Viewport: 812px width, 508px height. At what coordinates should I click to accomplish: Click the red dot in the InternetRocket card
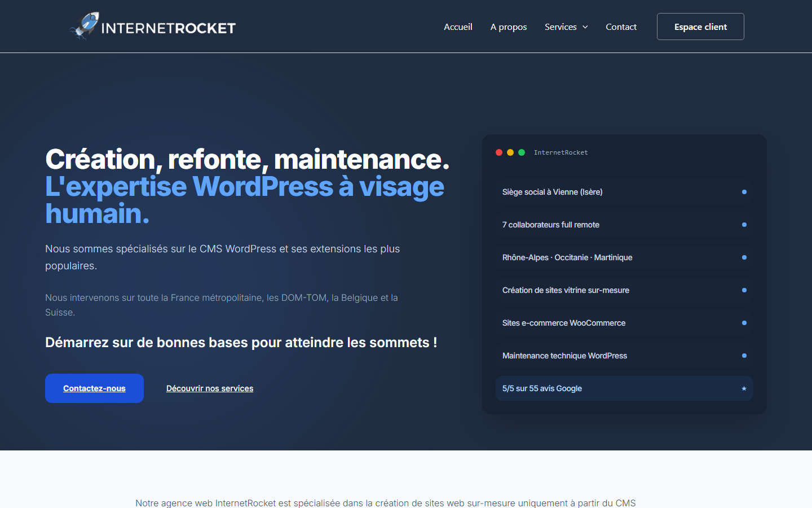tap(499, 152)
